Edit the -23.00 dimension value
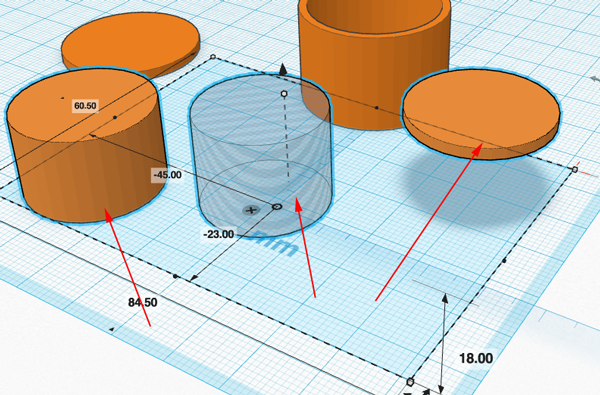Screen dimensions: 600x395 [218, 234]
